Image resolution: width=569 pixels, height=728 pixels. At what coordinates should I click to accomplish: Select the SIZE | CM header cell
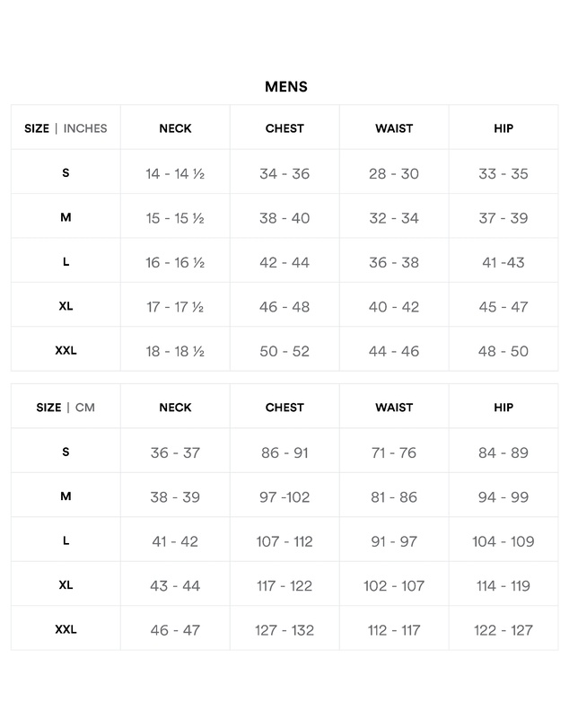[x=66, y=408]
